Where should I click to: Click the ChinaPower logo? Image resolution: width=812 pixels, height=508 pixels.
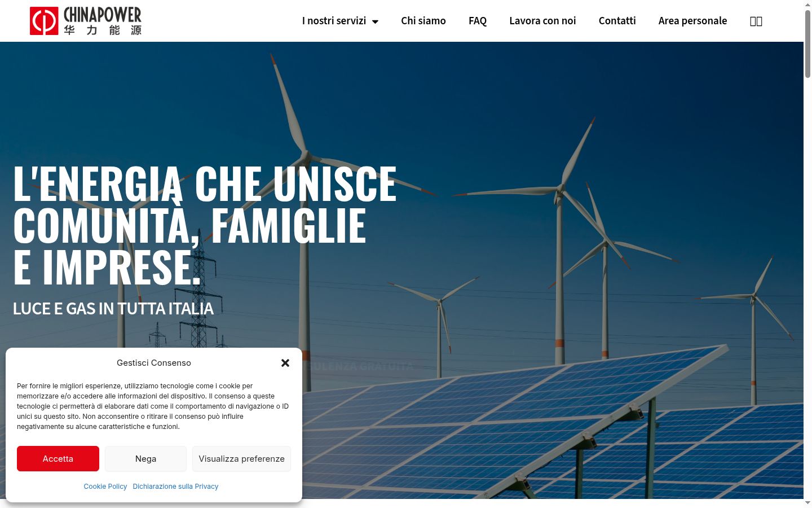coord(86,21)
